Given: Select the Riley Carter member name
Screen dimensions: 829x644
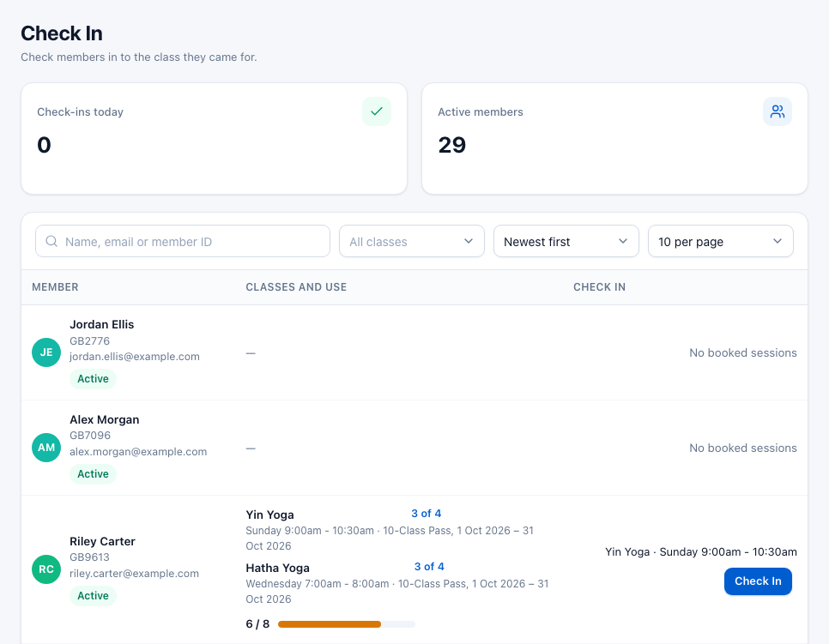Looking at the screenshot, I should (102, 541).
